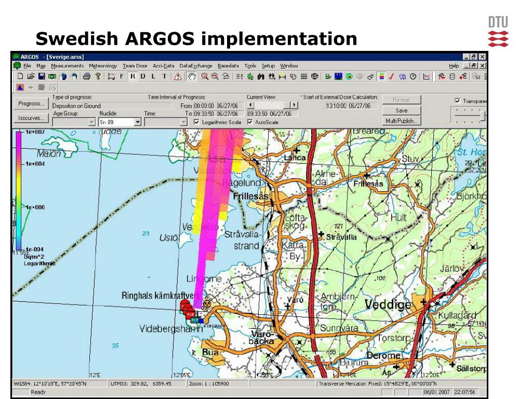Select the F toolbar button
The image size is (532, 399).
click(x=122, y=76)
